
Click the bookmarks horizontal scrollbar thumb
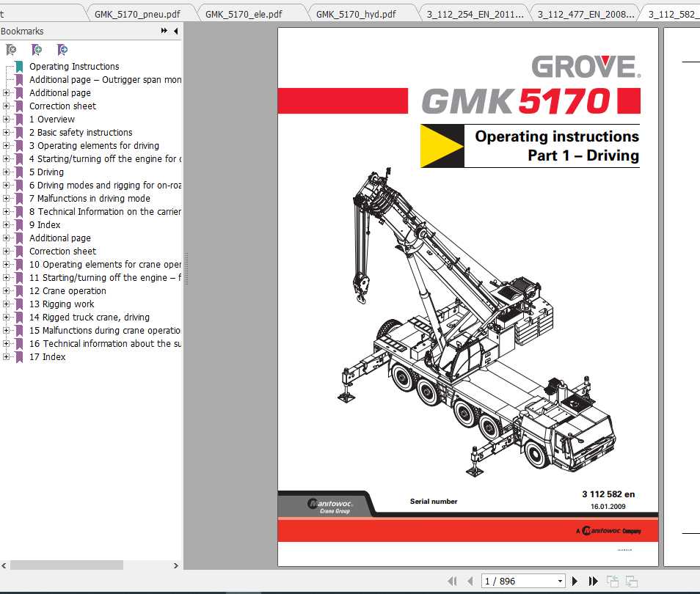coord(67,565)
